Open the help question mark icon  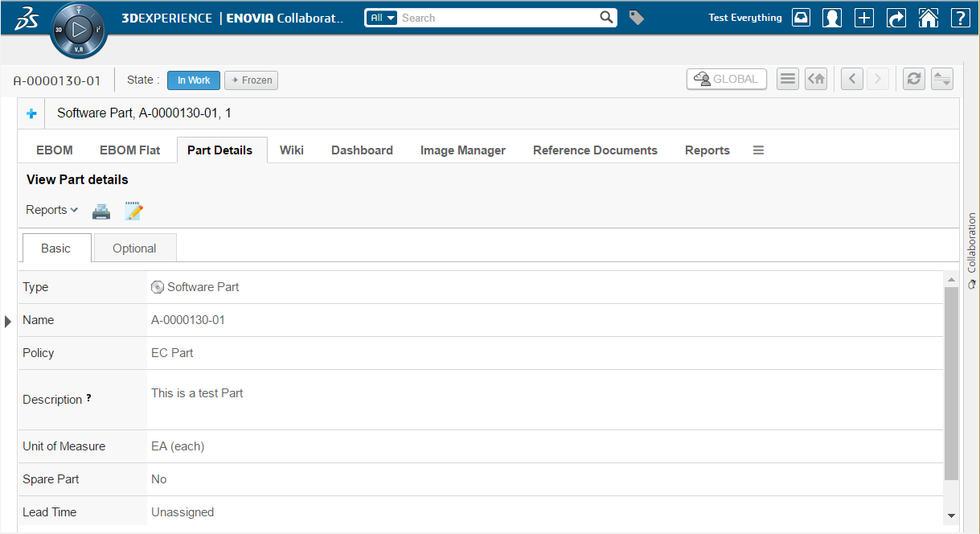coord(960,18)
